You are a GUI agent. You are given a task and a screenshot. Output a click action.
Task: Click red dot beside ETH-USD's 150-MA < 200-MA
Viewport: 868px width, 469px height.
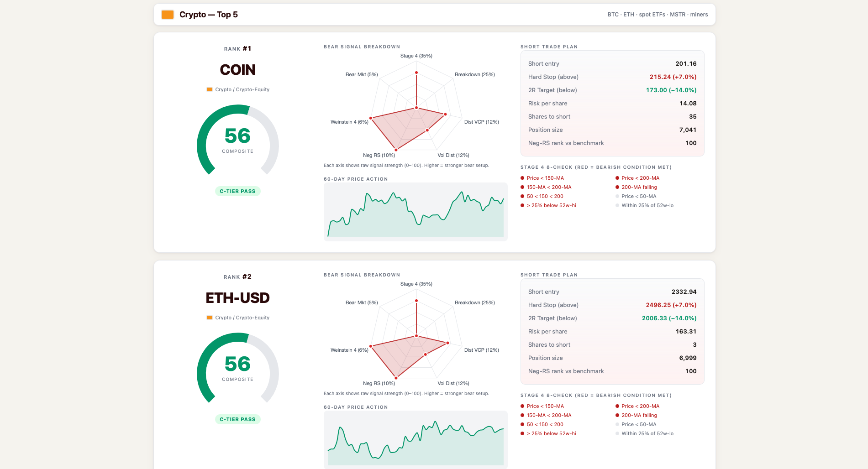pyautogui.click(x=522, y=416)
